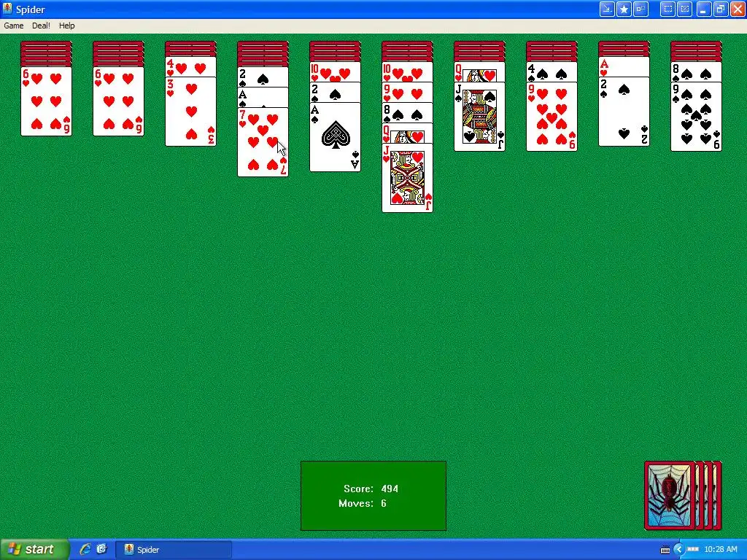Click the down-right arrow title bar button

[607, 9]
